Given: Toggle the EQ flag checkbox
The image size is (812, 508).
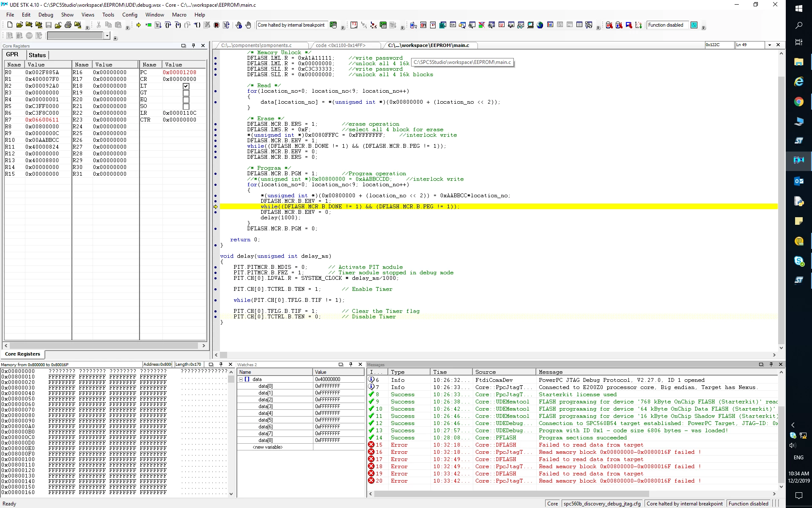Looking at the screenshot, I should [186, 99].
